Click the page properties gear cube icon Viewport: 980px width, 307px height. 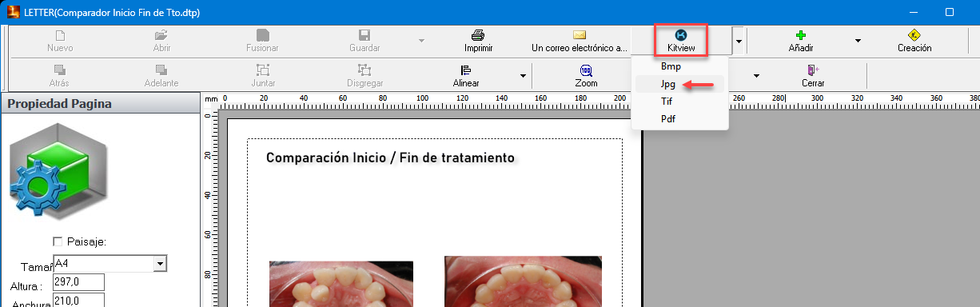(x=58, y=172)
